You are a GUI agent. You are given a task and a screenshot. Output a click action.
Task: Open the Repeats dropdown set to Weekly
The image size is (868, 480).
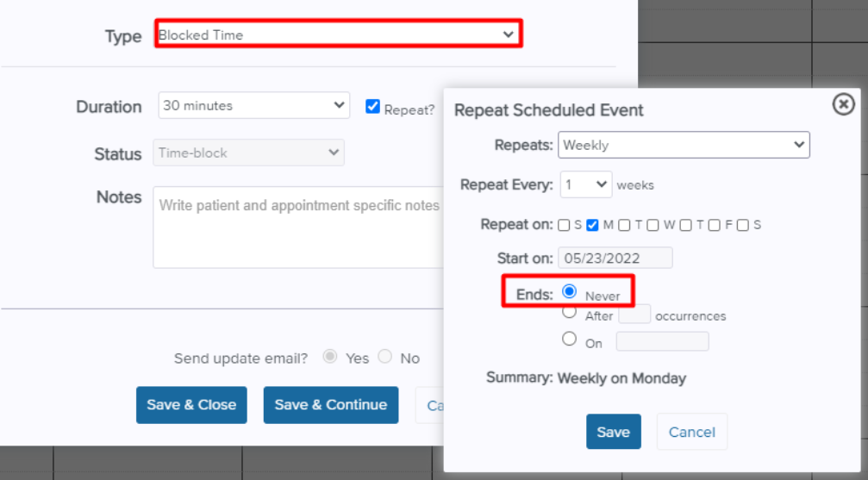[684, 145]
